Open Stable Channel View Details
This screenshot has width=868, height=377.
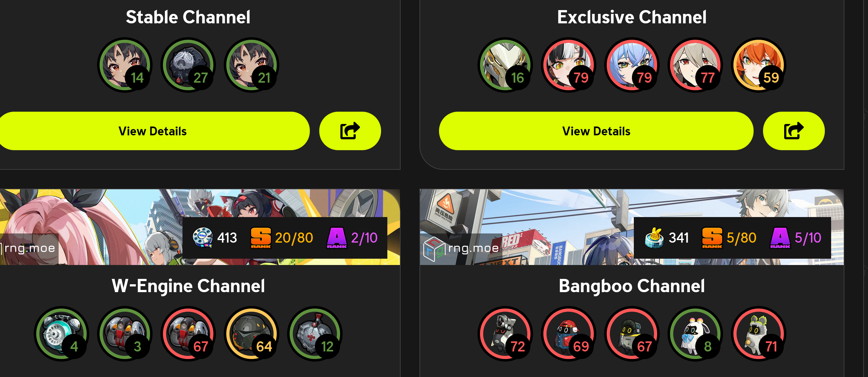pyautogui.click(x=153, y=131)
